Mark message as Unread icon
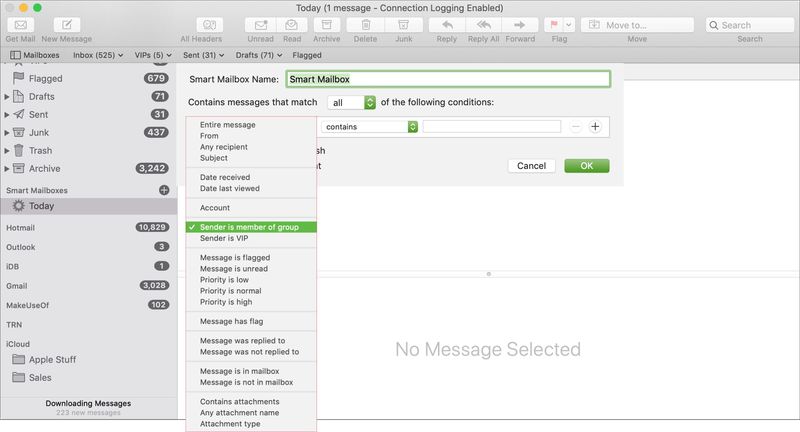This screenshot has width=800, height=432. click(x=261, y=25)
